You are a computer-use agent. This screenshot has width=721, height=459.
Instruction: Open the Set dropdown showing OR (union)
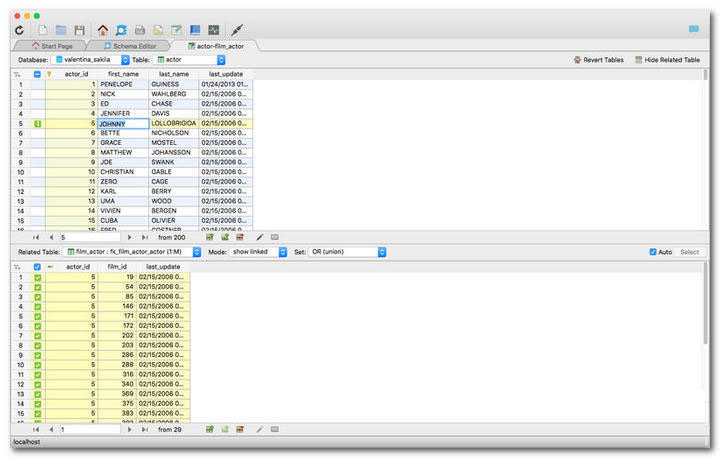(348, 252)
